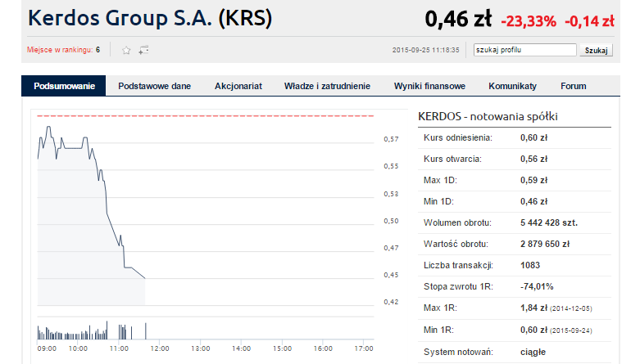Click the 17:00 time axis label
Viewport: 640px width, 364px height.
pos(364,348)
